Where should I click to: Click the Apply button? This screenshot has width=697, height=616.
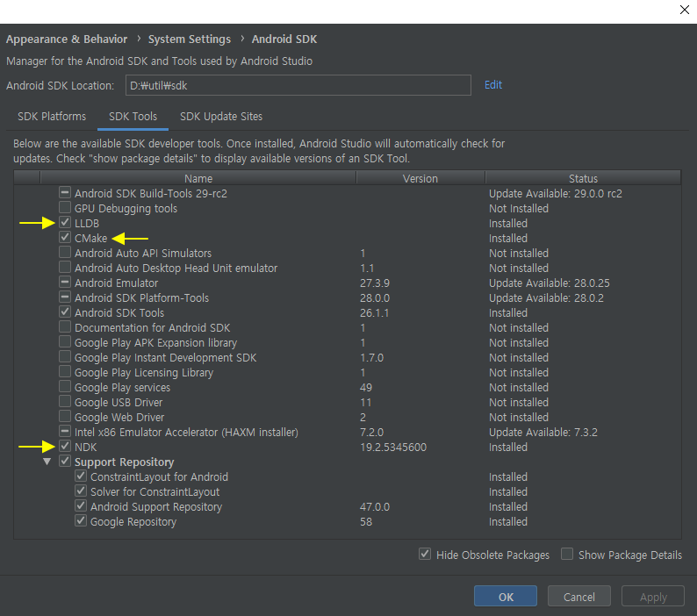[653, 597]
